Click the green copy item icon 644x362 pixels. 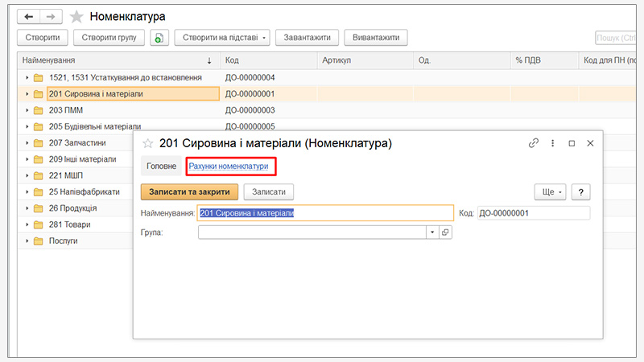159,38
